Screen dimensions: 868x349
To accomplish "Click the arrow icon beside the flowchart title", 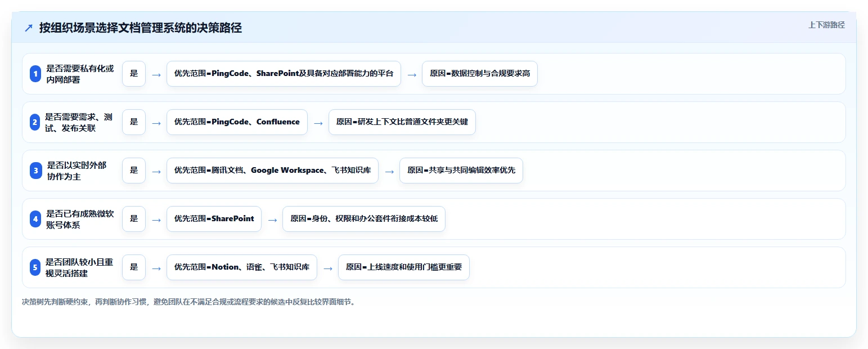I will coord(29,28).
